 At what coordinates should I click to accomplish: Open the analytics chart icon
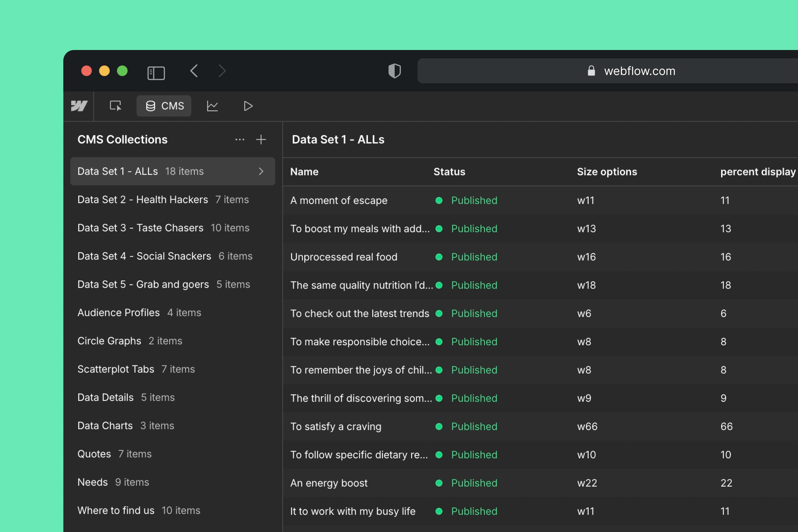pos(212,106)
